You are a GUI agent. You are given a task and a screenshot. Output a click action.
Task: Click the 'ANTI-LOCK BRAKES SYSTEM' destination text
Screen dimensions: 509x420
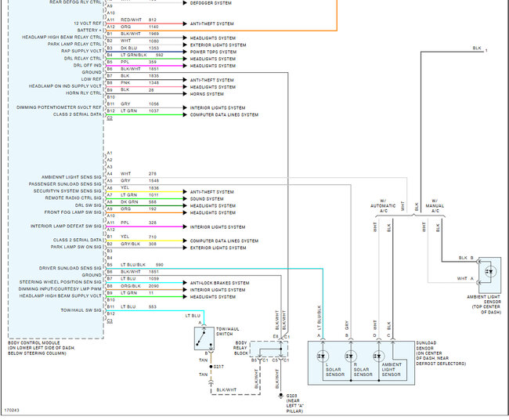(220, 283)
